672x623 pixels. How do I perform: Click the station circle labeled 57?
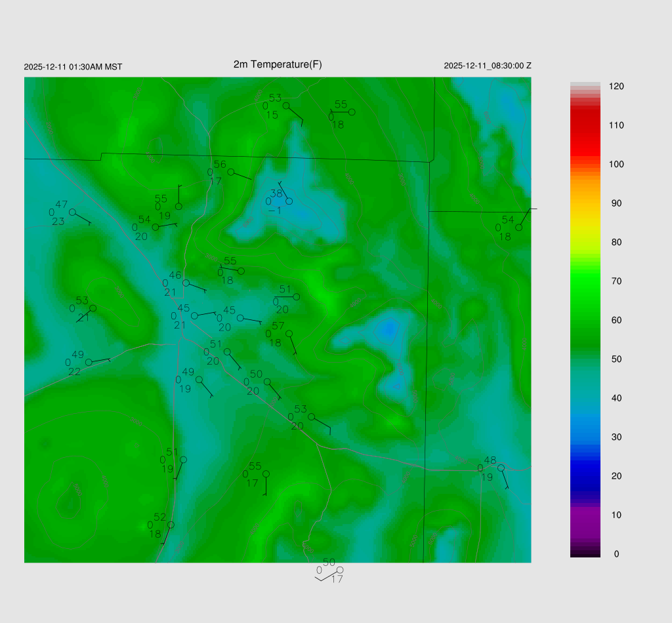pos(289,334)
